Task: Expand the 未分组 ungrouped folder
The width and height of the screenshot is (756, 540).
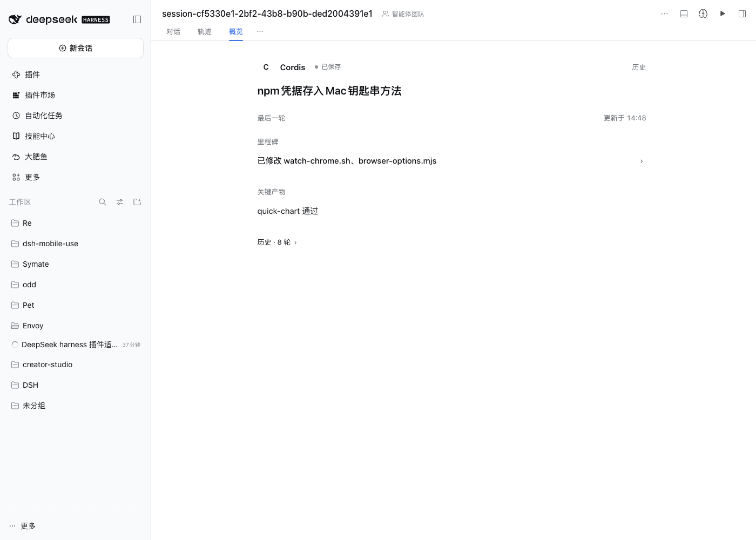Action: tap(76, 406)
